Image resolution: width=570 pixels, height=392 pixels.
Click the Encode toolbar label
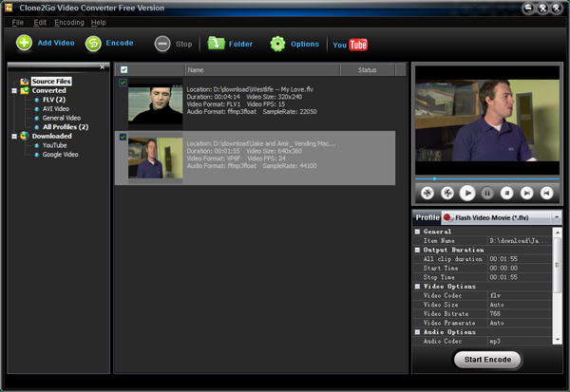(120, 43)
